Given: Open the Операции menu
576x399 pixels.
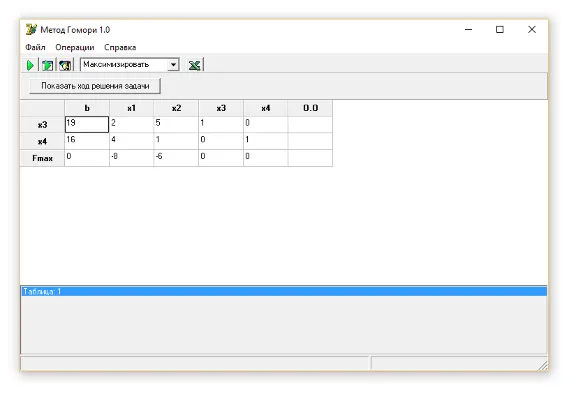Looking at the screenshot, I should click(75, 47).
